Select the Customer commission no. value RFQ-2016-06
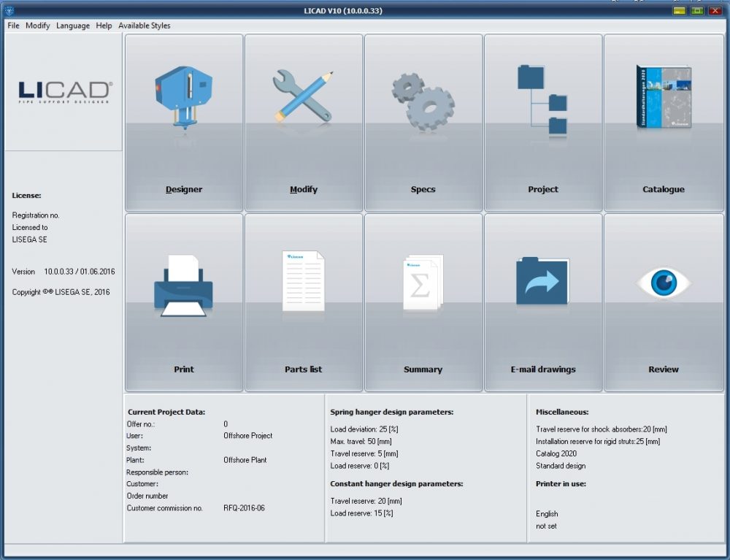Screen dimensions: 730x560 (x=244, y=508)
